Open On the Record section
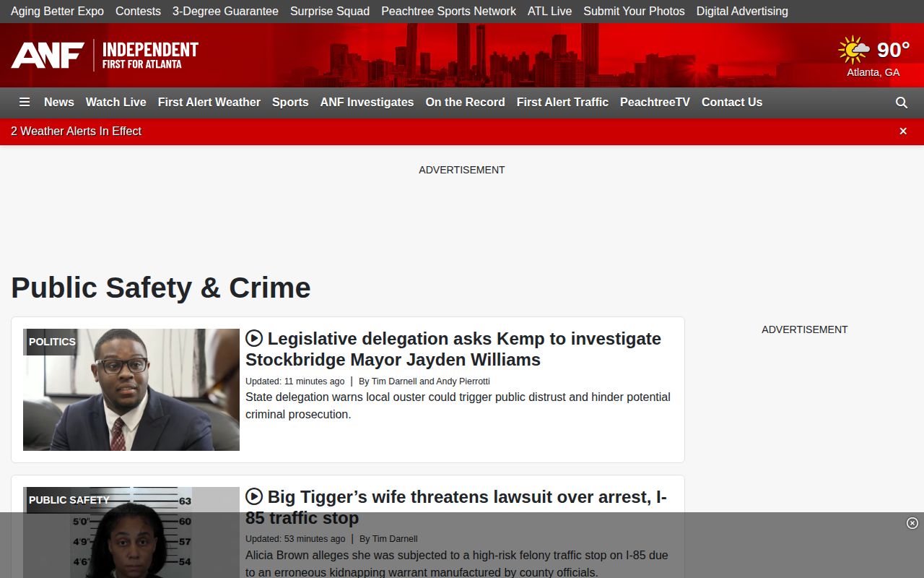924x578 pixels. click(x=466, y=103)
